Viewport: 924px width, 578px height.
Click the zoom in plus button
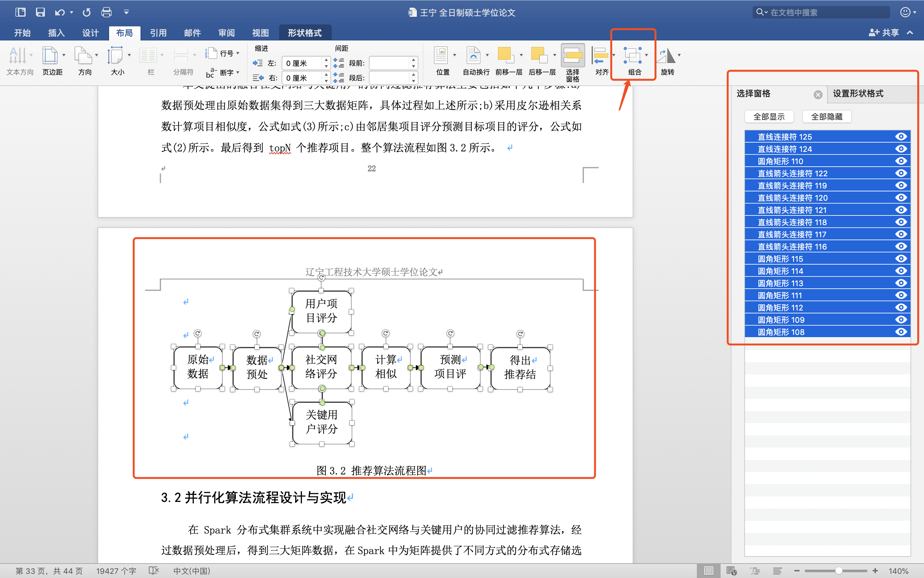point(875,571)
